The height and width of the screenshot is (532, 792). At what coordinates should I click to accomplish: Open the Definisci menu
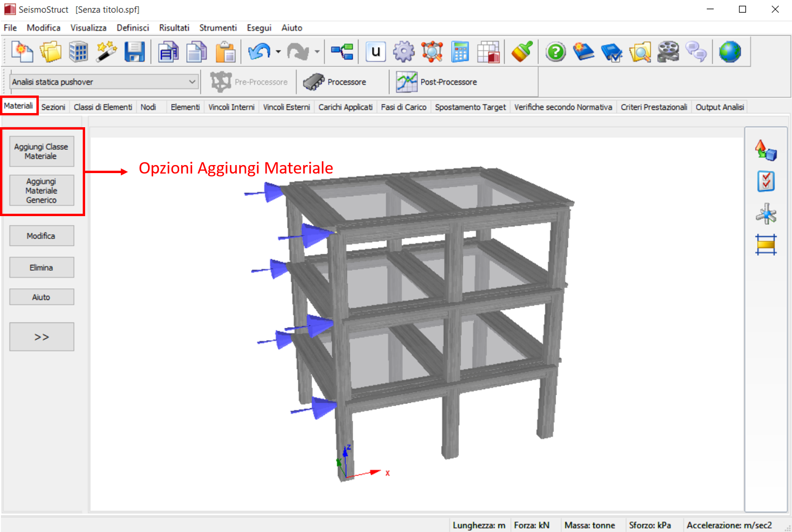pyautogui.click(x=132, y=28)
